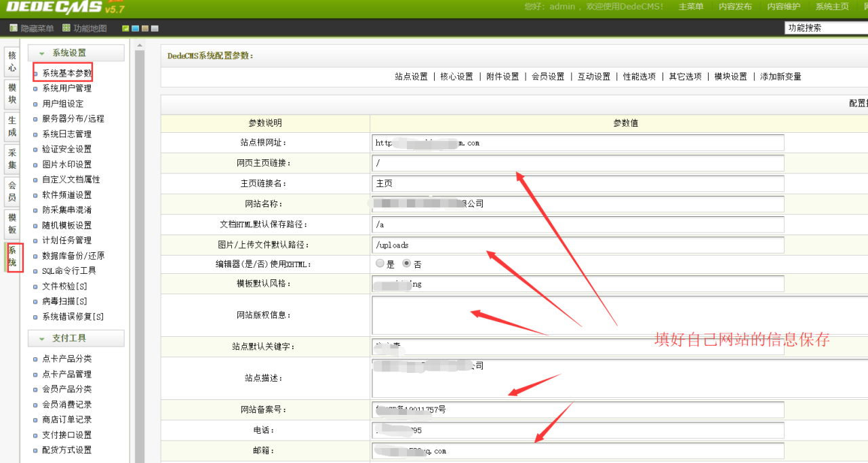
Task: Click the 主页链接名 input field
Action: pos(578,183)
